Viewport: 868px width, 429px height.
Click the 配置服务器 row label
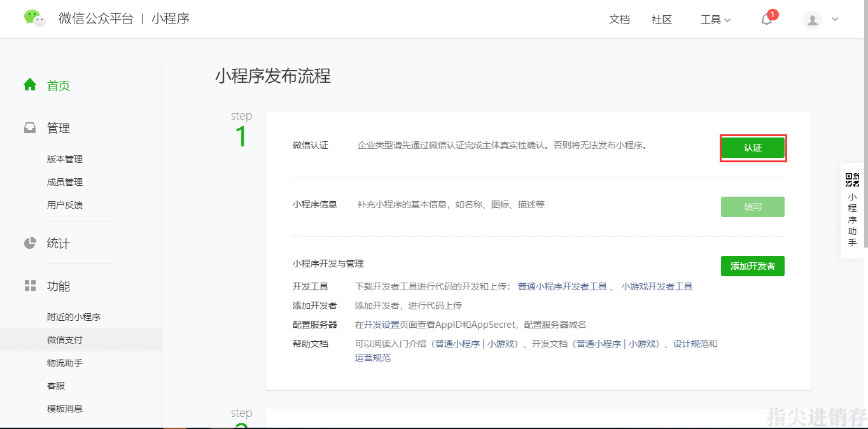(315, 325)
